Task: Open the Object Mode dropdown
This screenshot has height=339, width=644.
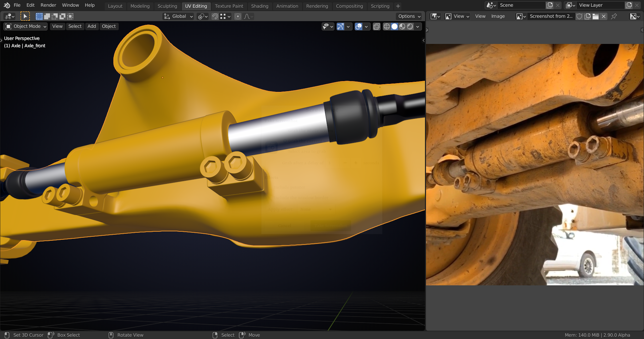Action: [26, 26]
